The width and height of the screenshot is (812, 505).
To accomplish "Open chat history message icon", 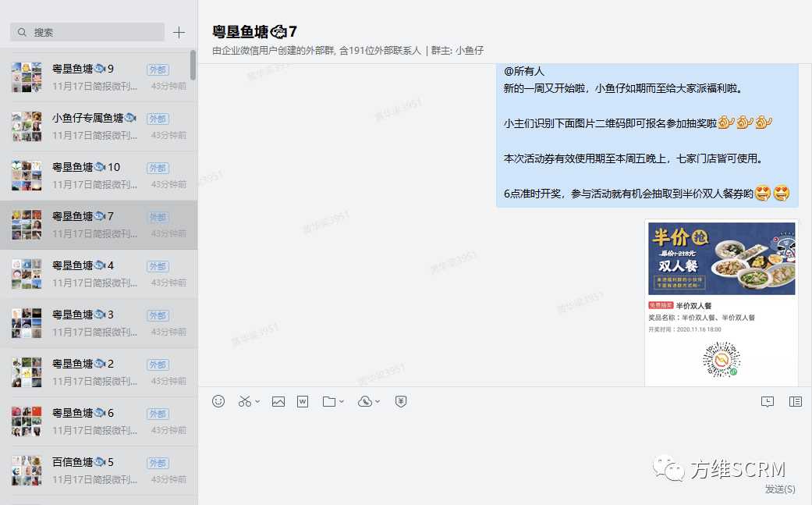I will (768, 401).
